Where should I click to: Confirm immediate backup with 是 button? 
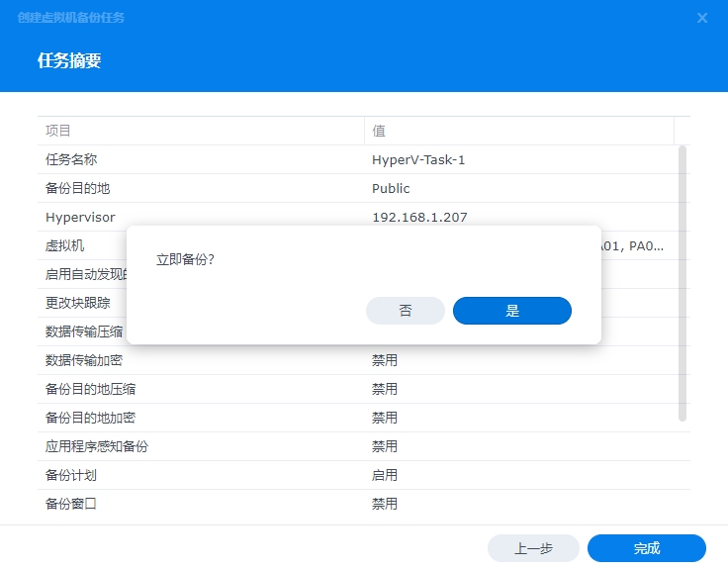pos(511,311)
